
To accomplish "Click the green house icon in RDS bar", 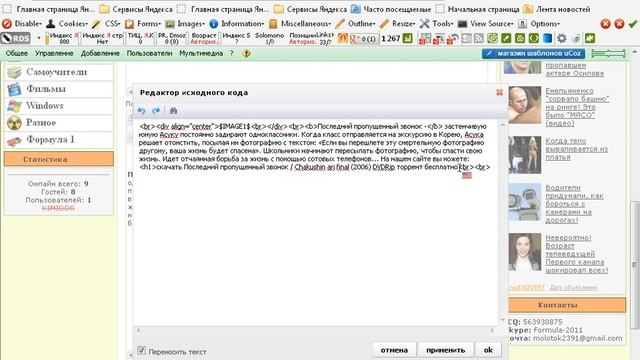I will click(x=520, y=38).
